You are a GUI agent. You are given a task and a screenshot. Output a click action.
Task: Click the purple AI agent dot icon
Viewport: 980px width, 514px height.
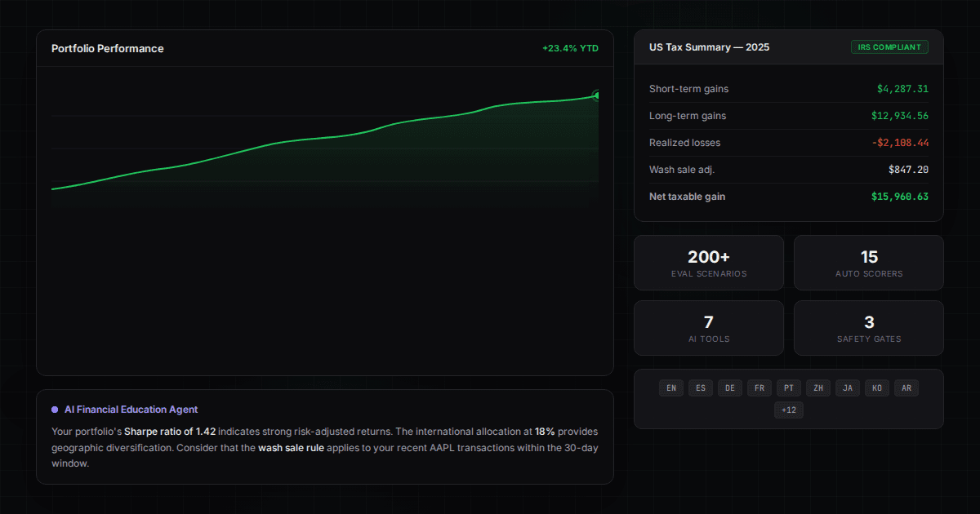pyautogui.click(x=55, y=410)
